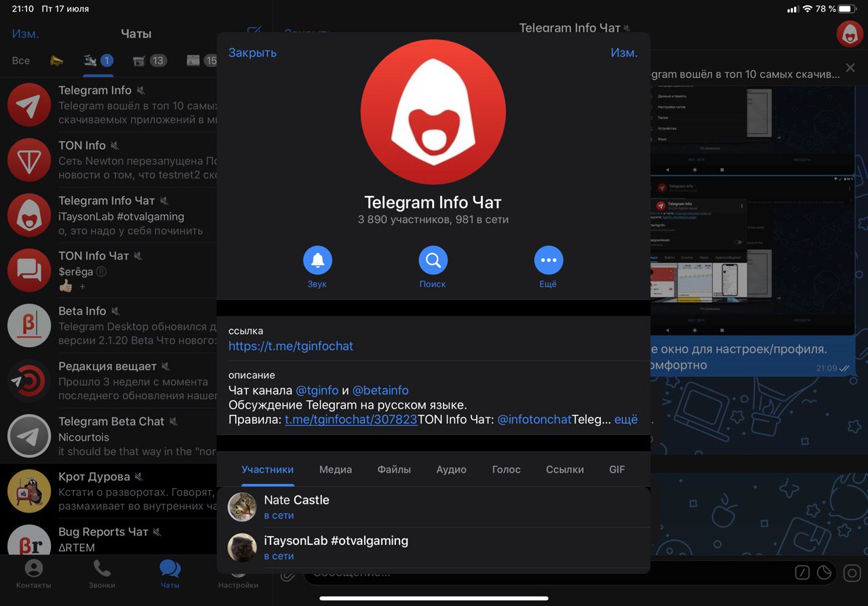Select the megaphone chat folder

pyautogui.click(x=56, y=61)
